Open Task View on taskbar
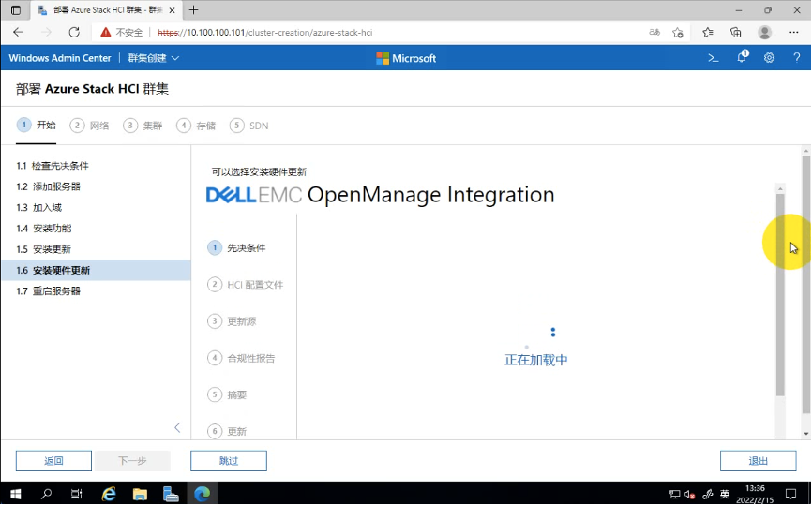Screen dimensions: 812x505 pos(77,494)
